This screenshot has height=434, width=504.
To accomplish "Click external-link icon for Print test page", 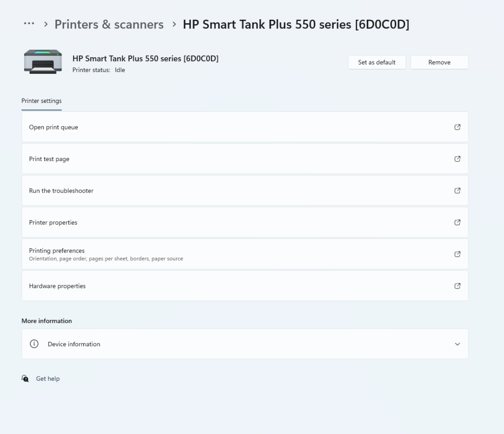I will tap(457, 159).
